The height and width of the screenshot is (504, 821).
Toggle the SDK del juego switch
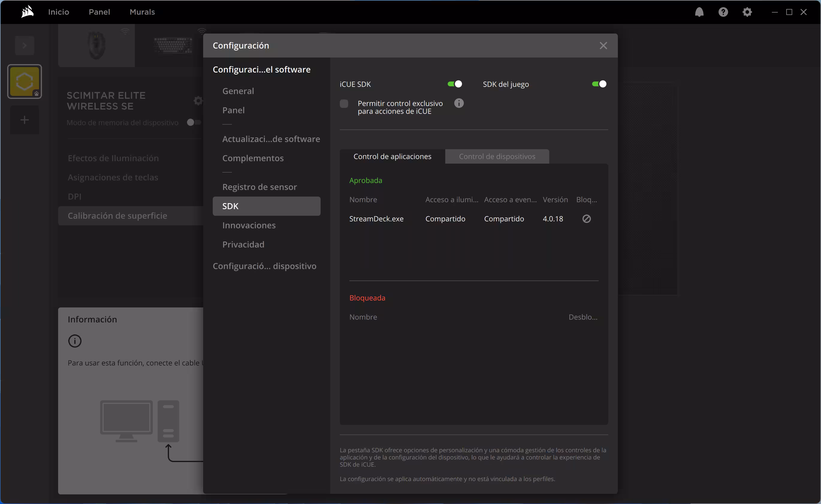(599, 84)
